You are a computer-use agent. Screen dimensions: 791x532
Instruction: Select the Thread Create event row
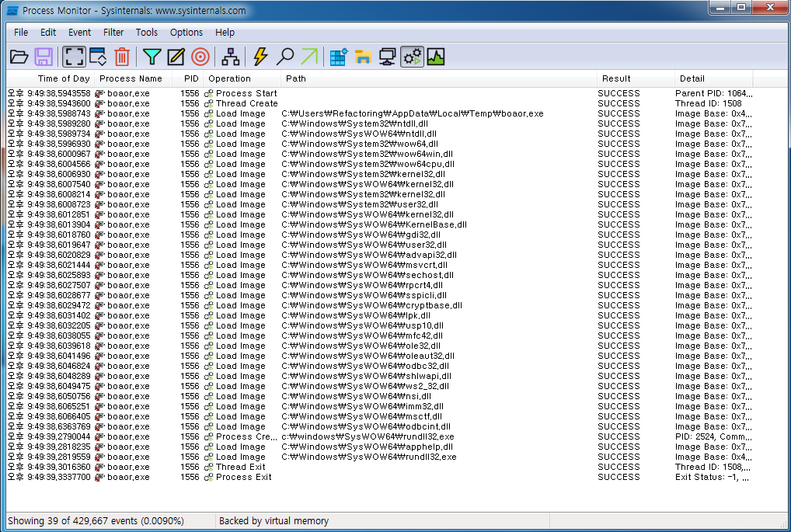click(380, 103)
